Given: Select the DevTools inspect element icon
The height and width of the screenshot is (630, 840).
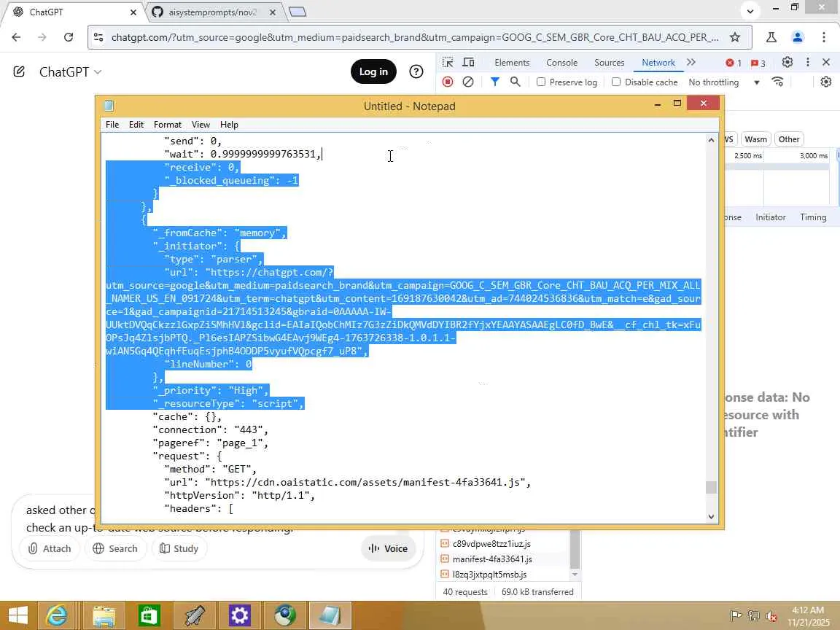Looking at the screenshot, I should (x=448, y=63).
